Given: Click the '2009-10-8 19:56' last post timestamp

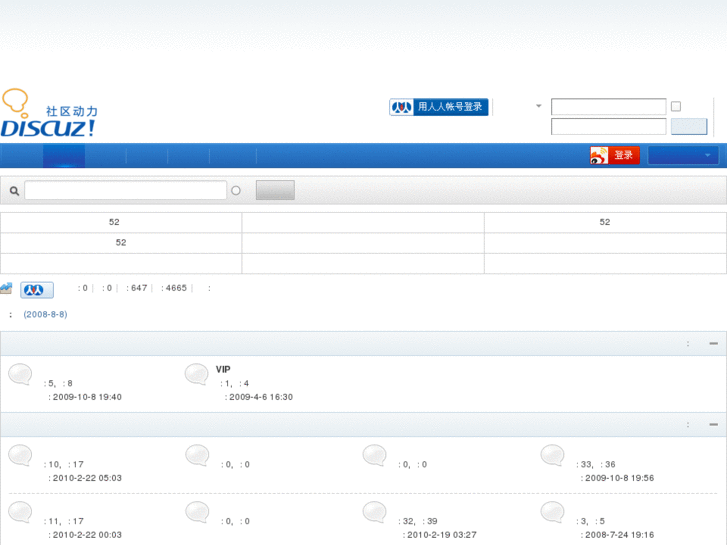Looking at the screenshot, I should point(619,478).
